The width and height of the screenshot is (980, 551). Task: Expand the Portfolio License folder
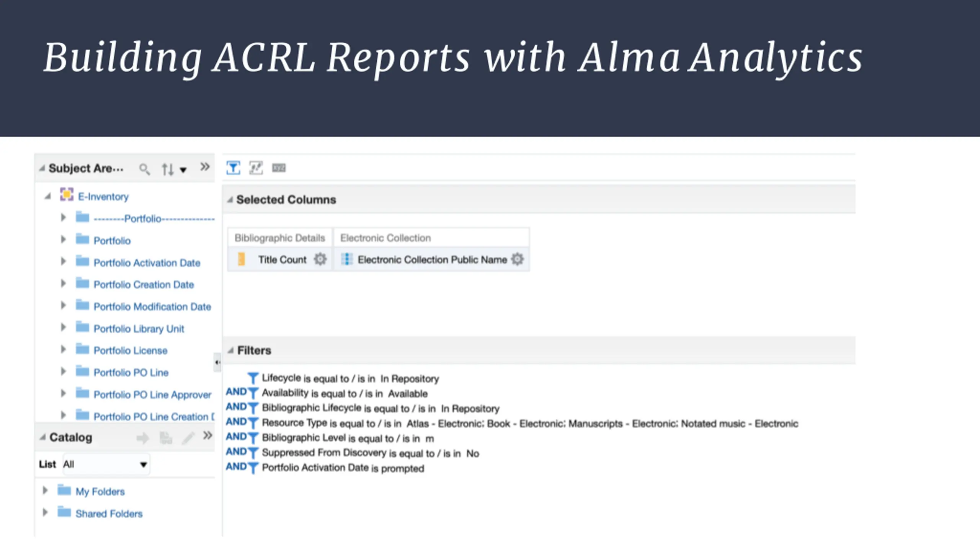click(x=63, y=349)
